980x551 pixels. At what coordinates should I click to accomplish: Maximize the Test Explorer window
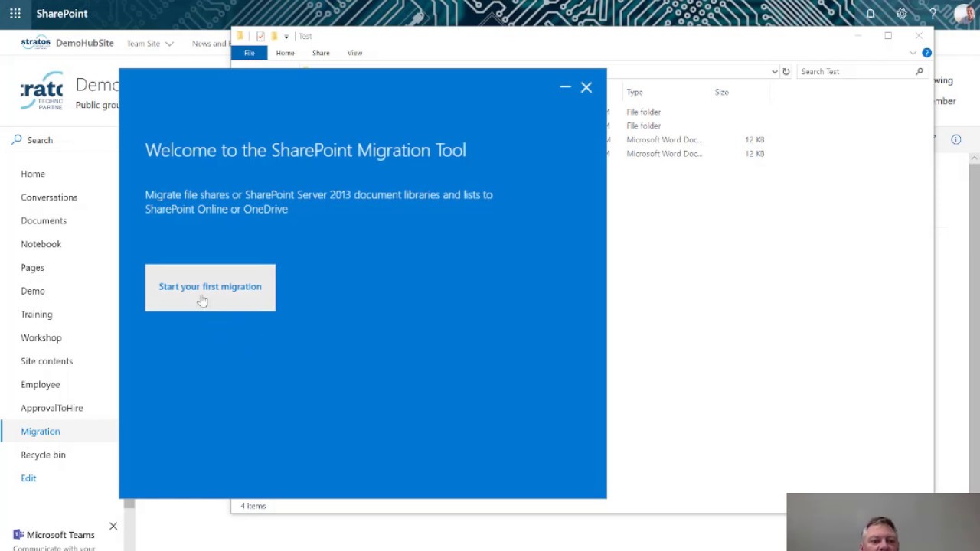click(x=888, y=36)
